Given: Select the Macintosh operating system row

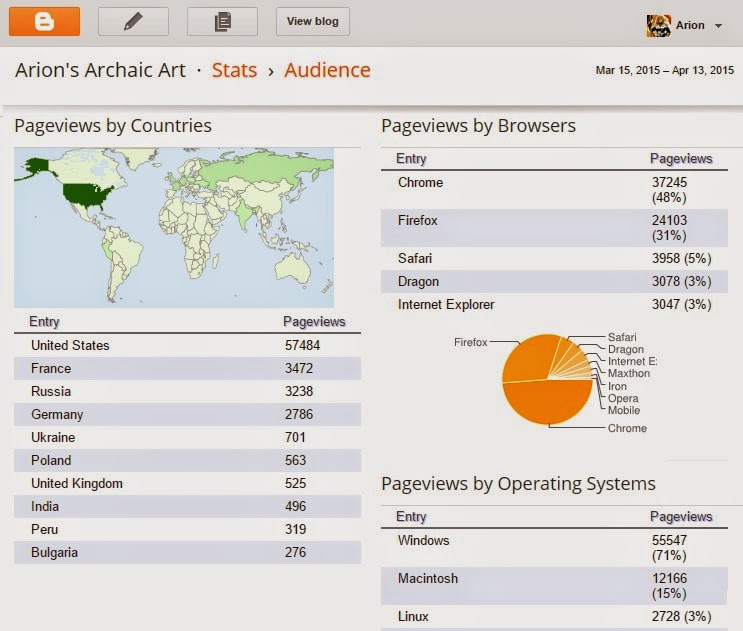Looking at the screenshot, I should (554, 586).
